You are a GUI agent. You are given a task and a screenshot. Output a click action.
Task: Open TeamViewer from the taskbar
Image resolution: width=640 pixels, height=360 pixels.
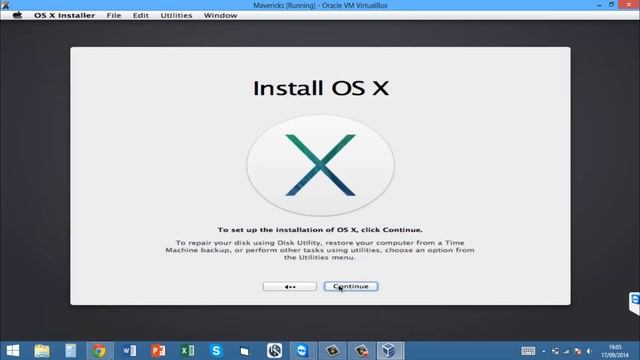point(302,351)
